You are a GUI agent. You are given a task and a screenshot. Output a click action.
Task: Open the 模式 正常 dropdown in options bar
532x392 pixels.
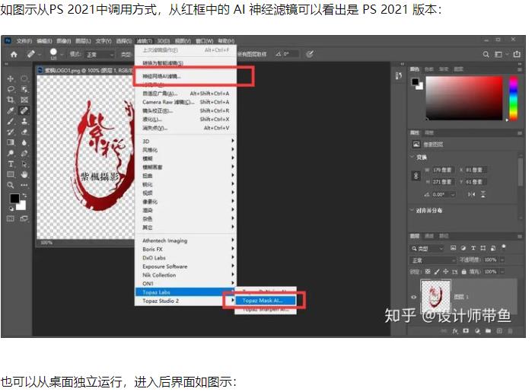coord(100,55)
